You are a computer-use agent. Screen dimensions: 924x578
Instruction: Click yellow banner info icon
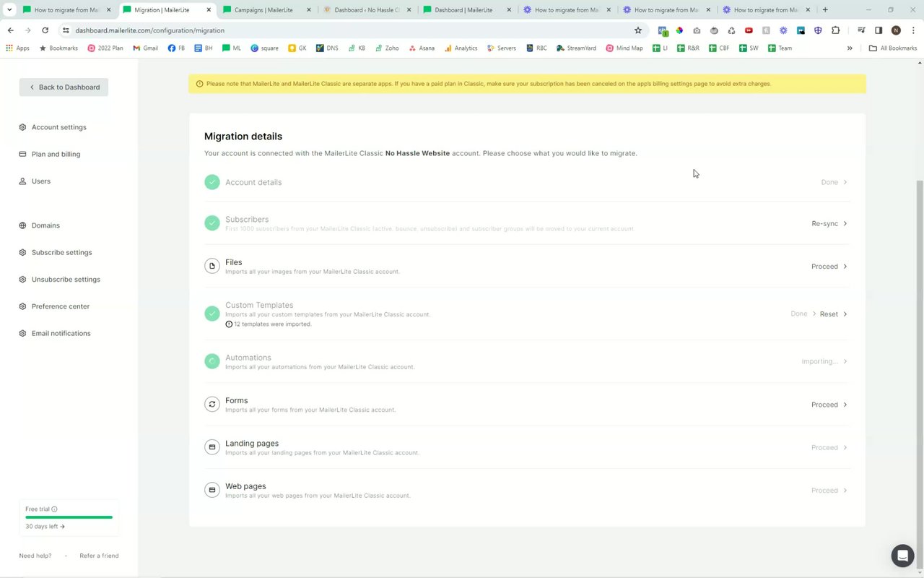pos(199,84)
